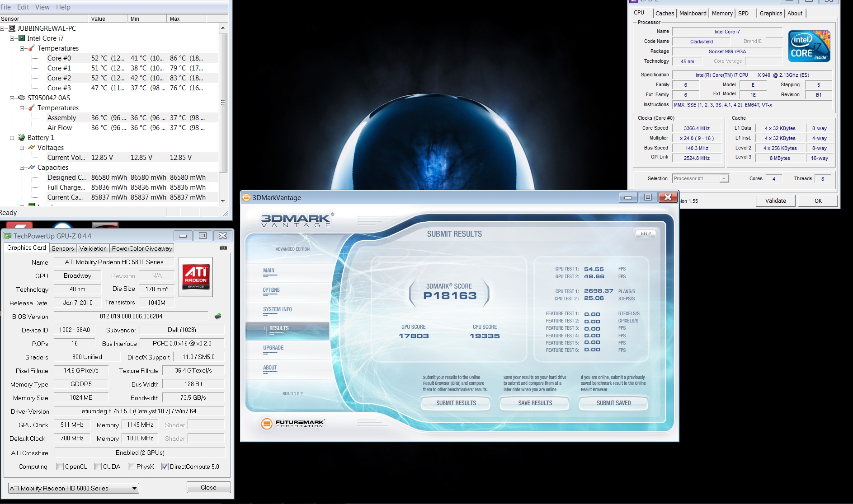This screenshot has width=853, height=504.
Task: Open the Memory tab in CPU-Z
Action: [x=722, y=14]
